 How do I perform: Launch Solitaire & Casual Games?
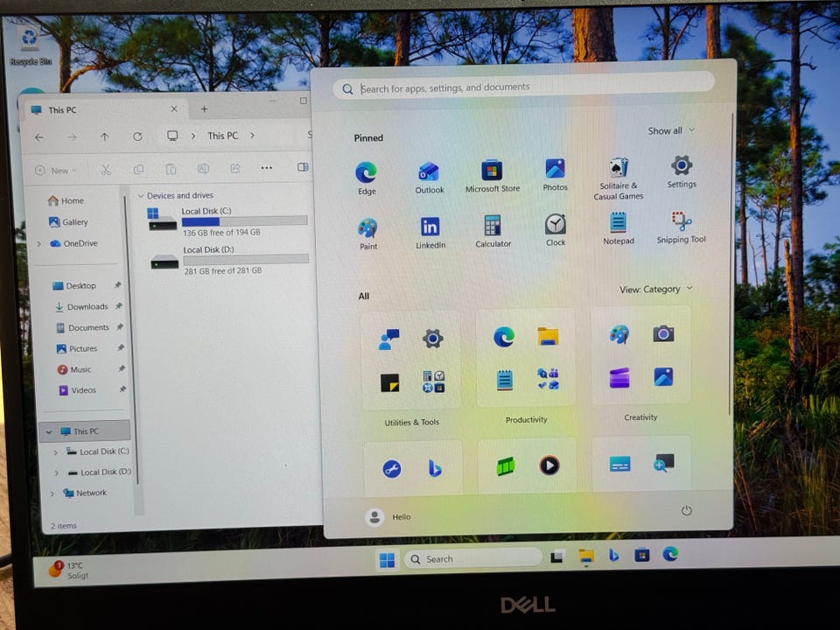pos(619,178)
